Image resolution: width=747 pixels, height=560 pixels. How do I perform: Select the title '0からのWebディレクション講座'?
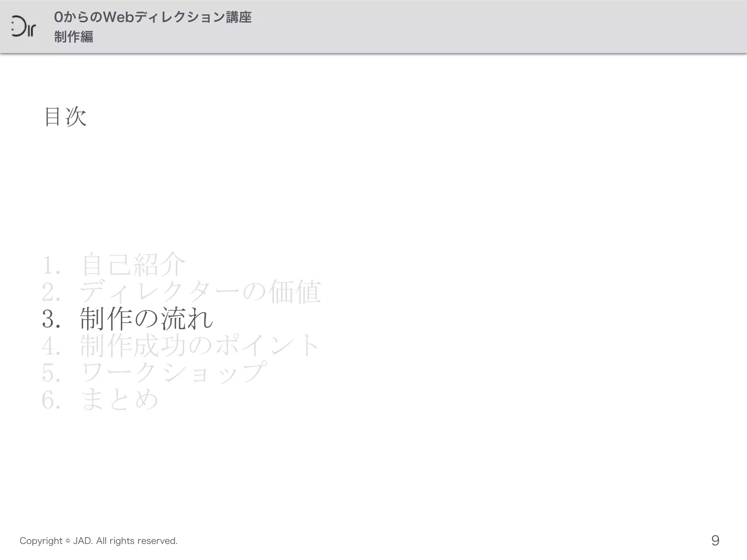pos(152,17)
